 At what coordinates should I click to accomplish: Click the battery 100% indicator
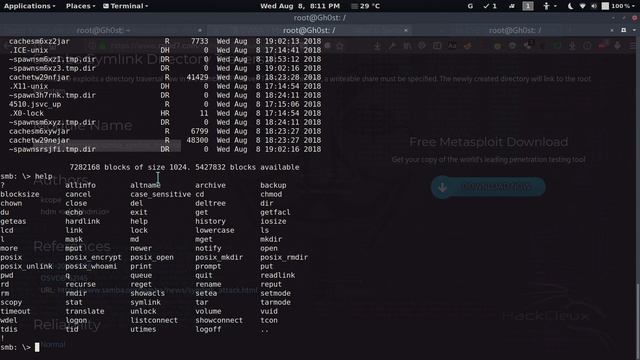618,6
